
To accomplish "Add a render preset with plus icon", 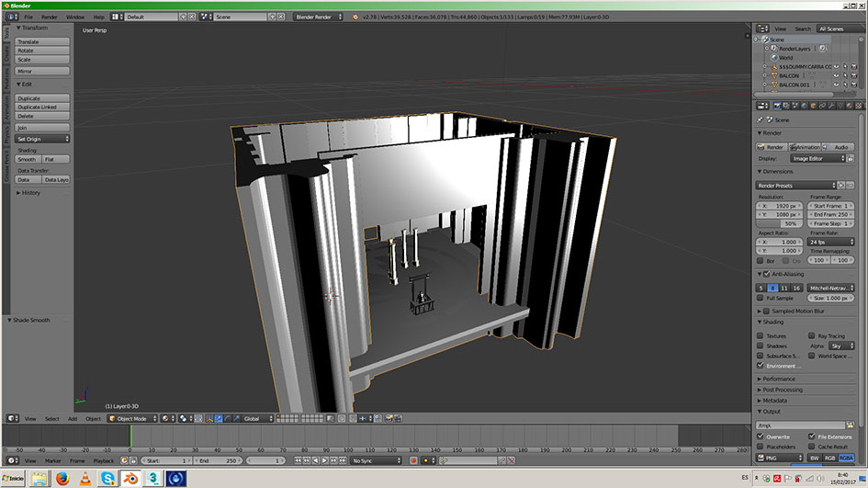I will (x=840, y=185).
